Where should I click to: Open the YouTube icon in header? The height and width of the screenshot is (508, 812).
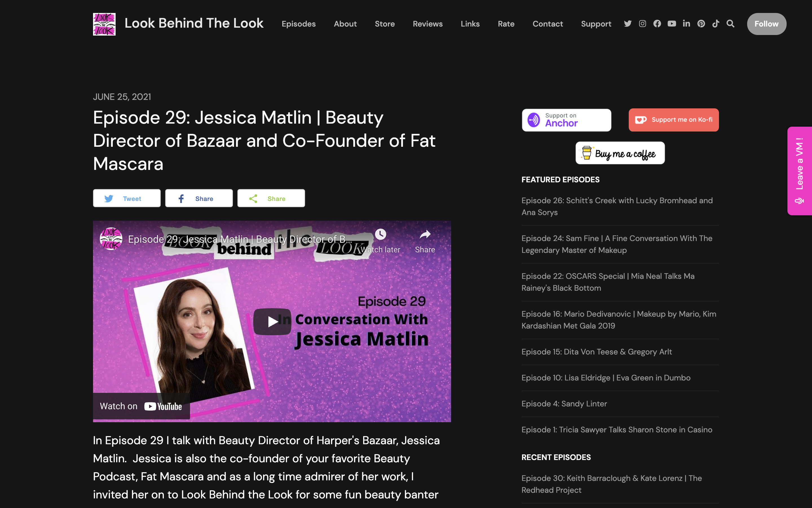(x=672, y=23)
